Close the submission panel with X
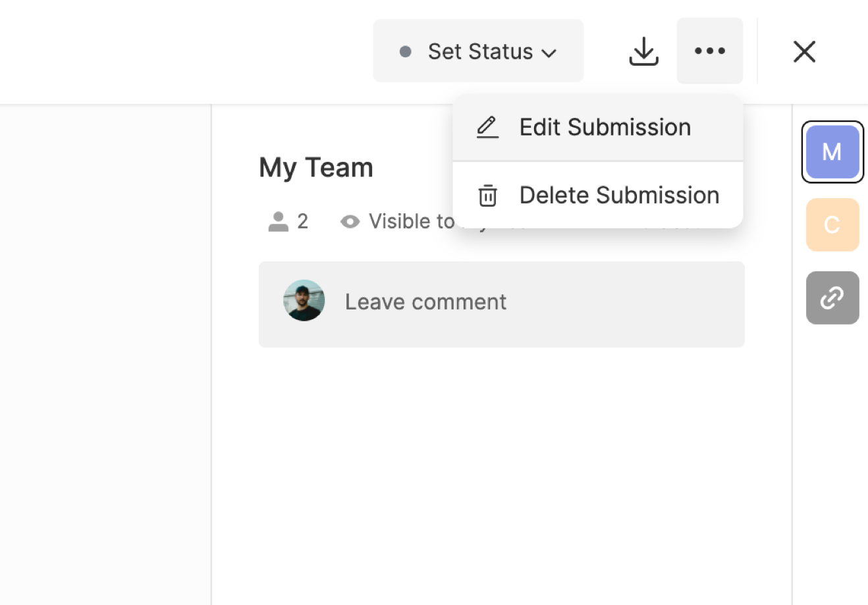The image size is (868, 605). coord(804,51)
